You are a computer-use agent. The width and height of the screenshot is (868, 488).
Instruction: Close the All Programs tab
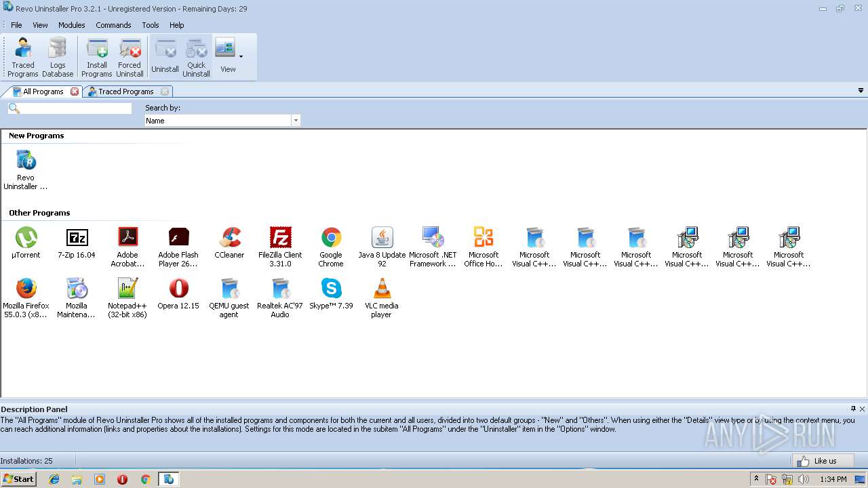coord(75,91)
